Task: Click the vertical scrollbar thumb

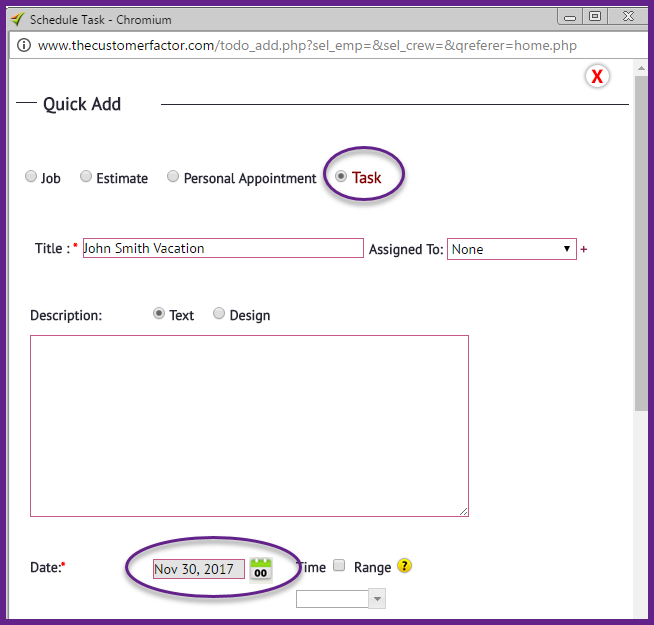Action: pyautogui.click(x=641, y=244)
